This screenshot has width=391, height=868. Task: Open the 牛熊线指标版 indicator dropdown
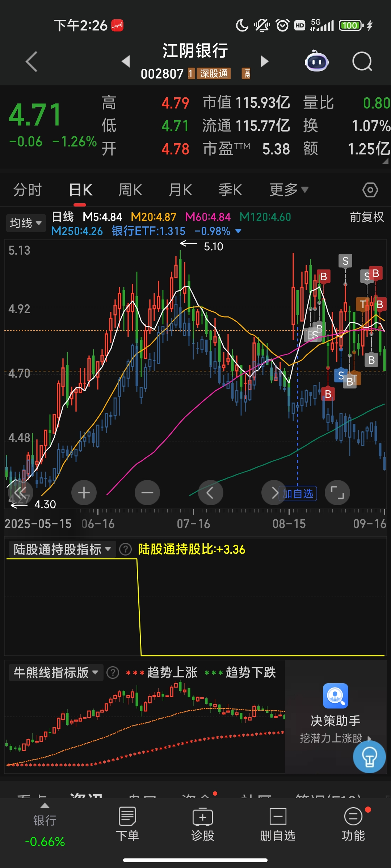coord(55,673)
